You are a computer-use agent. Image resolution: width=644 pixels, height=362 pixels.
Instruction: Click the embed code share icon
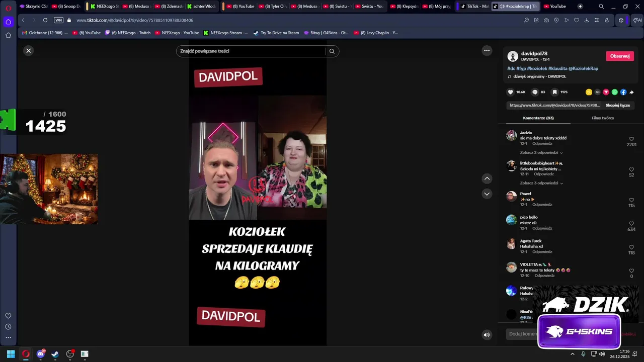coord(598,92)
